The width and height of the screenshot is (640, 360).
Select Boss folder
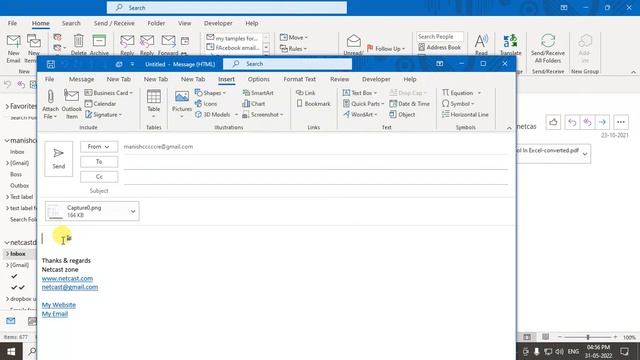click(16, 174)
